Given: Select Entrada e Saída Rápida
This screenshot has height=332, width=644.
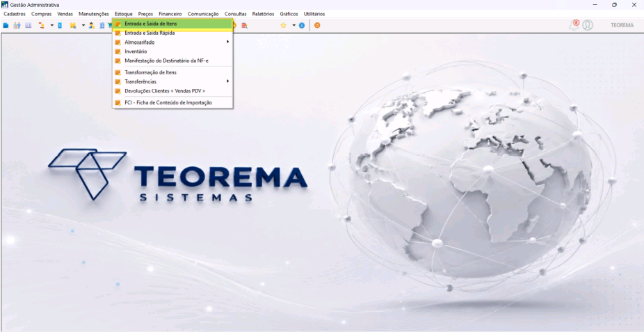Looking at the screenshot, I should coord(172,33).
